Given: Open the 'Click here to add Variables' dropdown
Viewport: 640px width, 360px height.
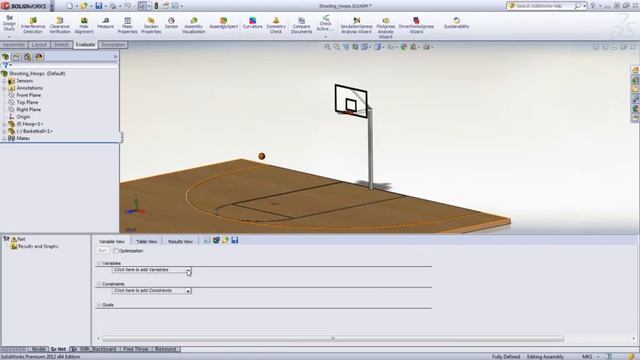Looking at the screenshot, I should (188, 270).
